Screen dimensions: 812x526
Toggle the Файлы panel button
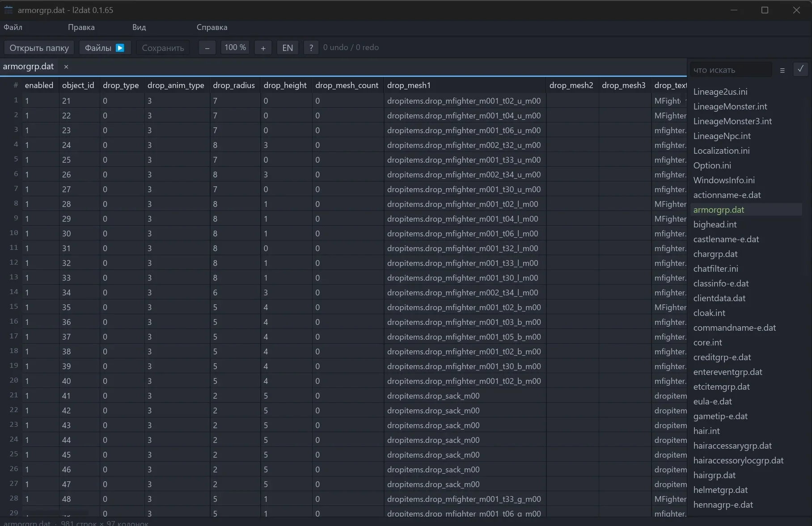click(x=105, y=48)
